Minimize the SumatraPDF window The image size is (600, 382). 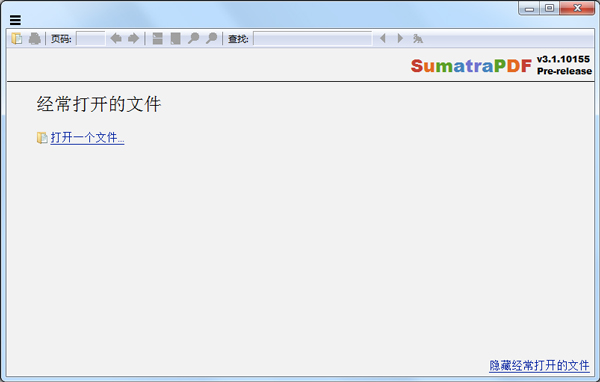click(529, 8)
